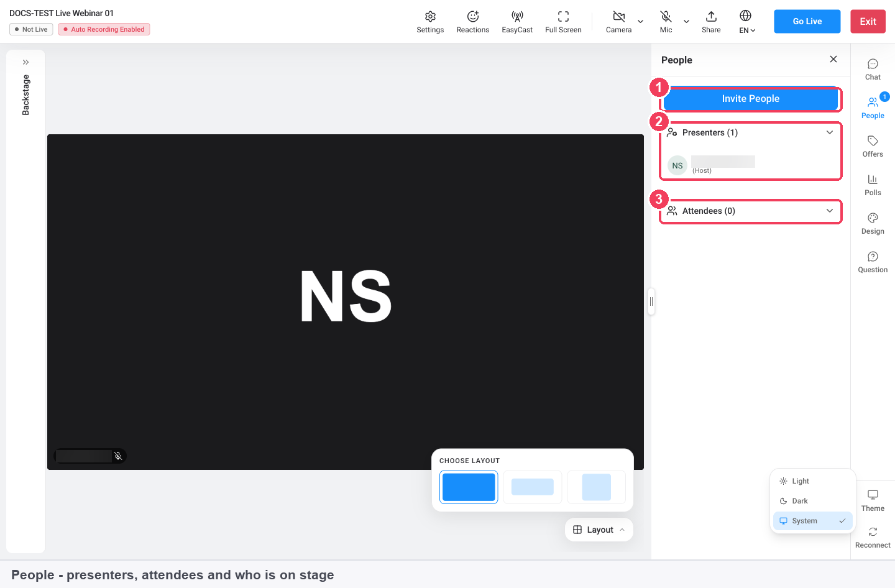The image size is (895, 588).
Task: Open the Chat panel
Action: coord(873,70)
